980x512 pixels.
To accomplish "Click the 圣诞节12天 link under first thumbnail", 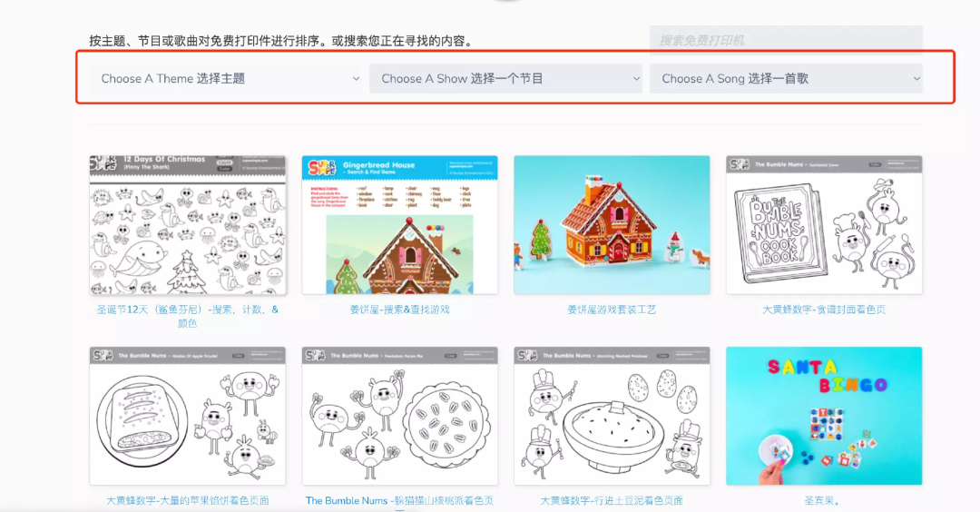I will pyautogui.click(x=188, y=316).
